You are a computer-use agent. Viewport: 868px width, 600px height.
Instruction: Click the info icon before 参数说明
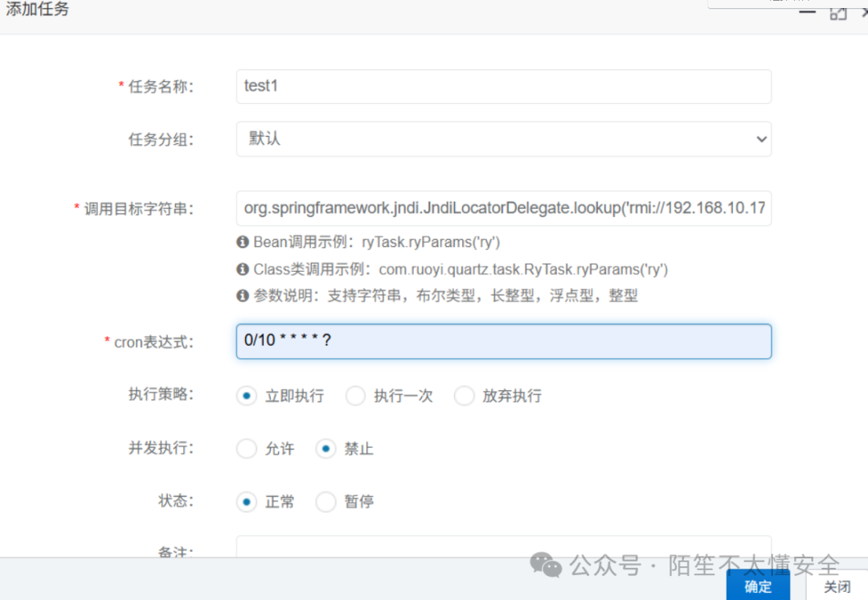243,295
